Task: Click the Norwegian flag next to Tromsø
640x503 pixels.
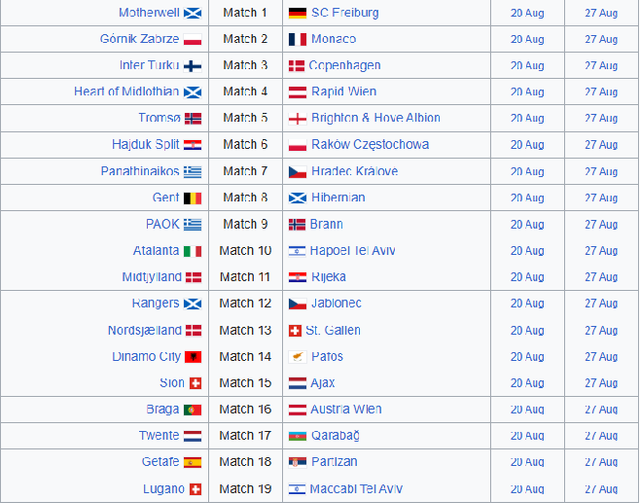Action: 193,119
